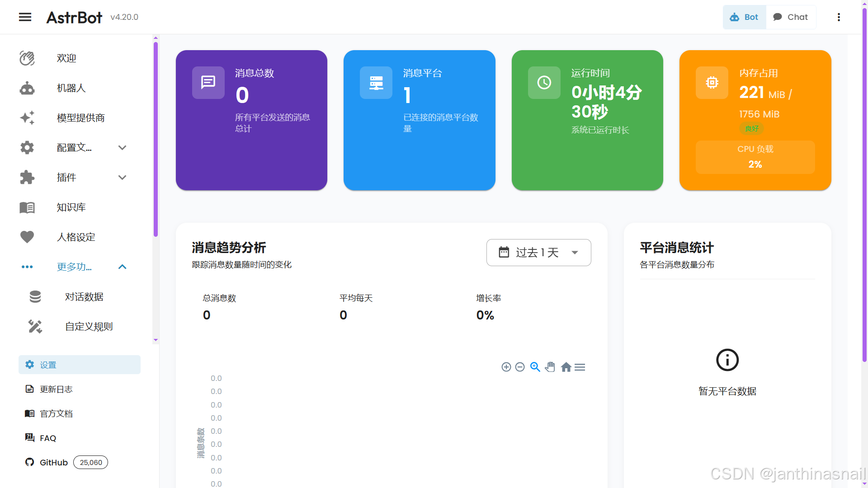The image size is (868, 488).
Task: Open the 欢迎 page
Action: (66, 58)
